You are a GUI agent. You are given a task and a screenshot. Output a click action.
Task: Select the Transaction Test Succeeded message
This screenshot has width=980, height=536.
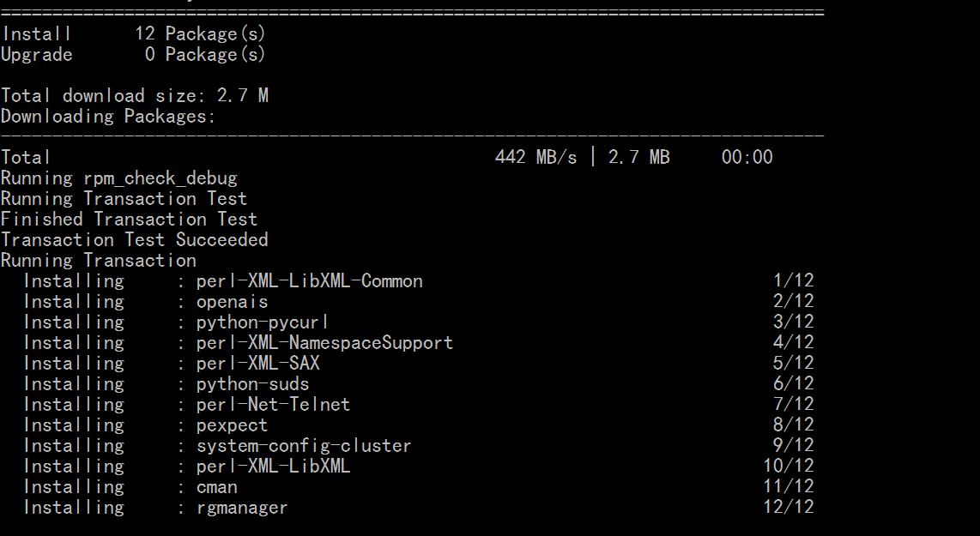tap(135, 240)
